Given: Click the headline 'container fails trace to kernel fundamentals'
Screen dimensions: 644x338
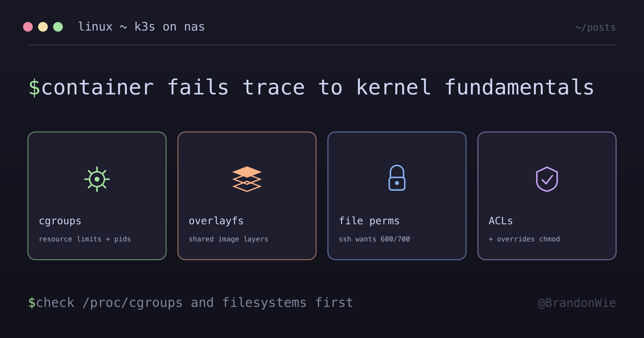Looking at the screenshot, I should (318, 87).
